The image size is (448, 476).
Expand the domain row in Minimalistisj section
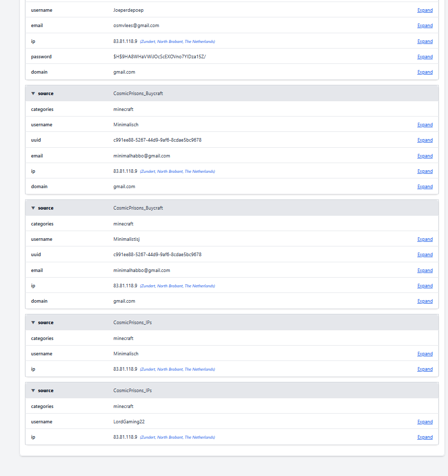(424, 301)
